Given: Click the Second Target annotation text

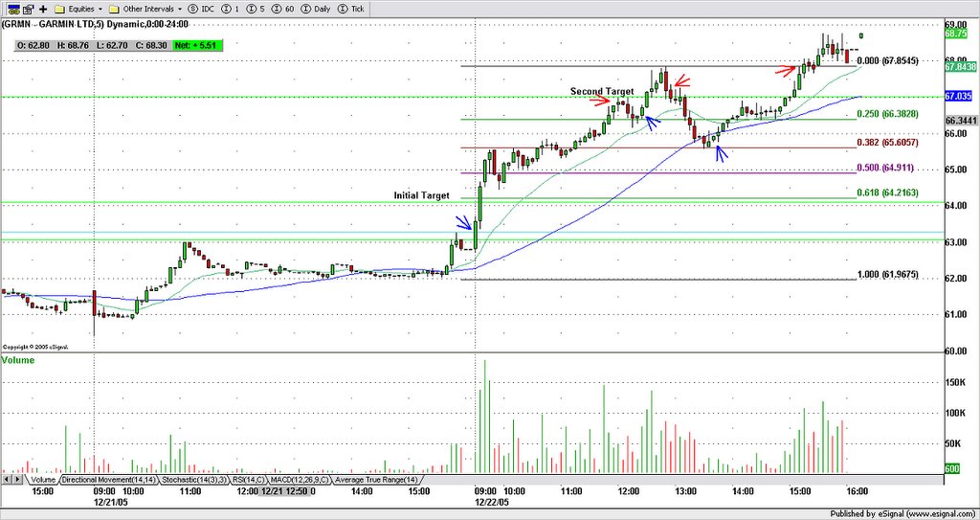Looking at the screenshot, I should click(602, 91).
